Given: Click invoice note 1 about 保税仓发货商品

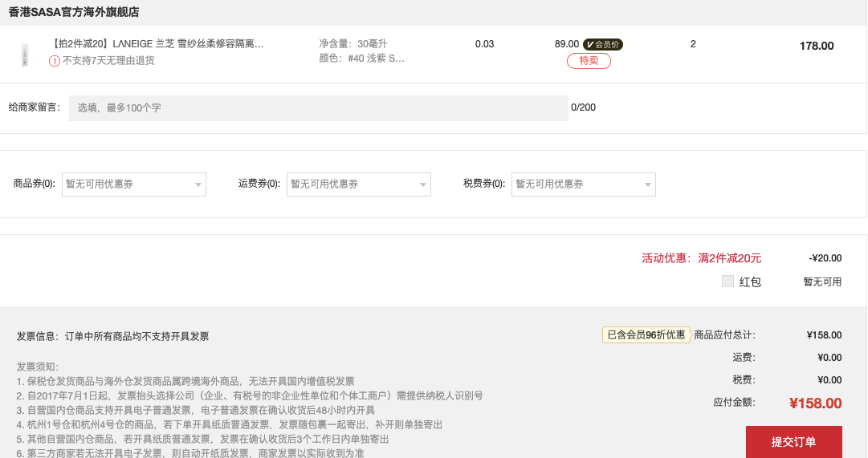Looking at the screenshot, I should click(185, 381).
